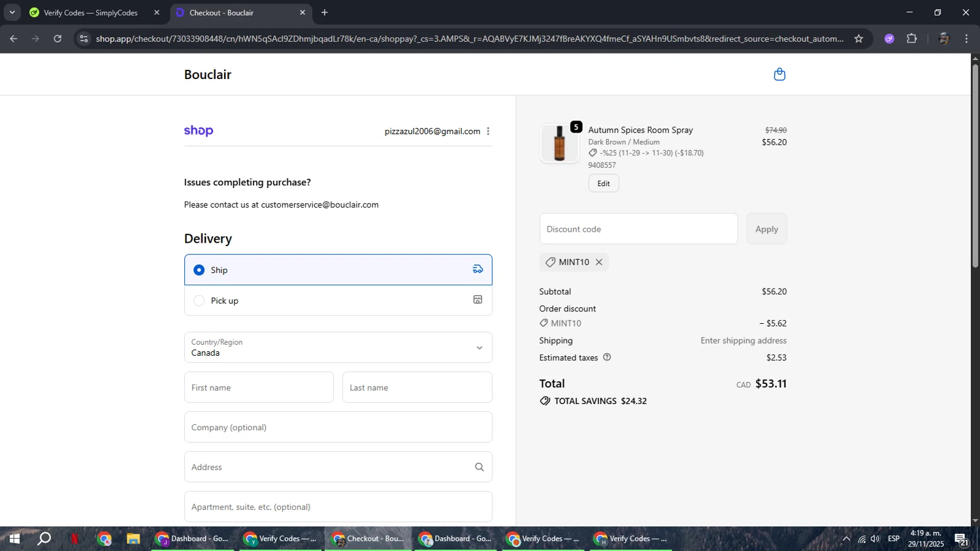Switch to first Dashboard - Go... taskbar window

[193, 539]
